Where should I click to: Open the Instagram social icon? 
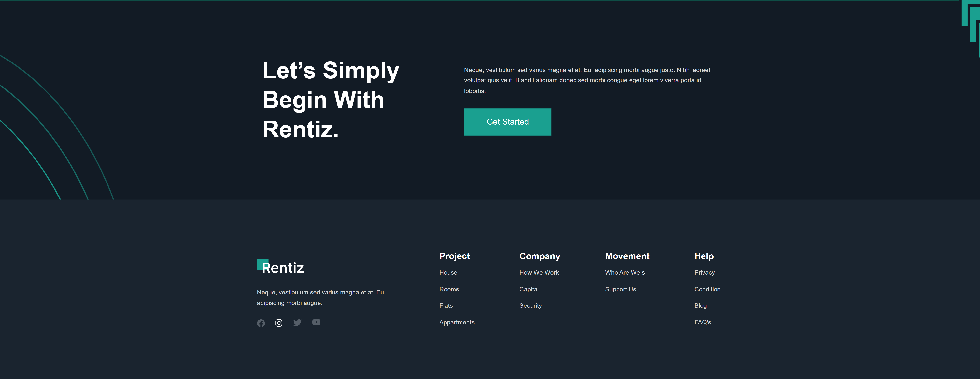pos(279,323)
